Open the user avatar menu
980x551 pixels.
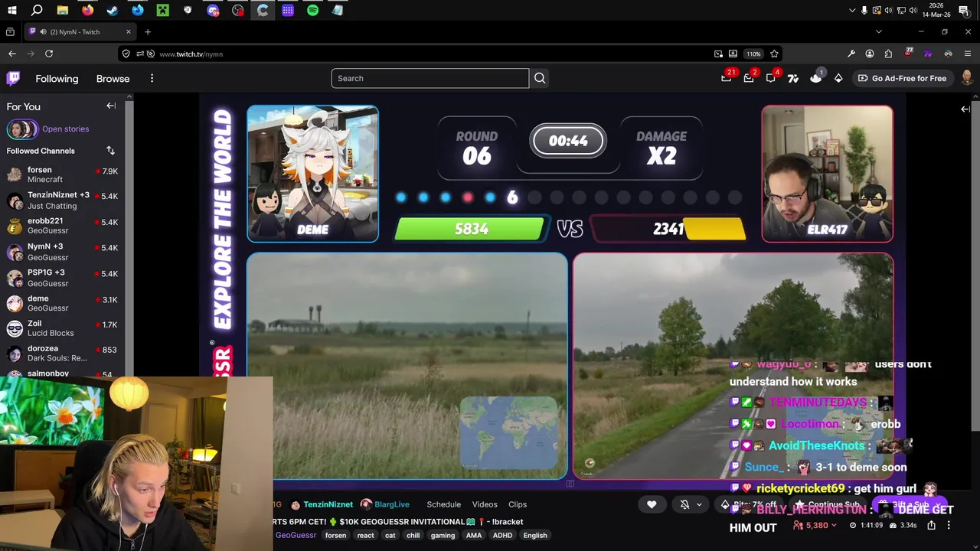(x=967, y=78)
